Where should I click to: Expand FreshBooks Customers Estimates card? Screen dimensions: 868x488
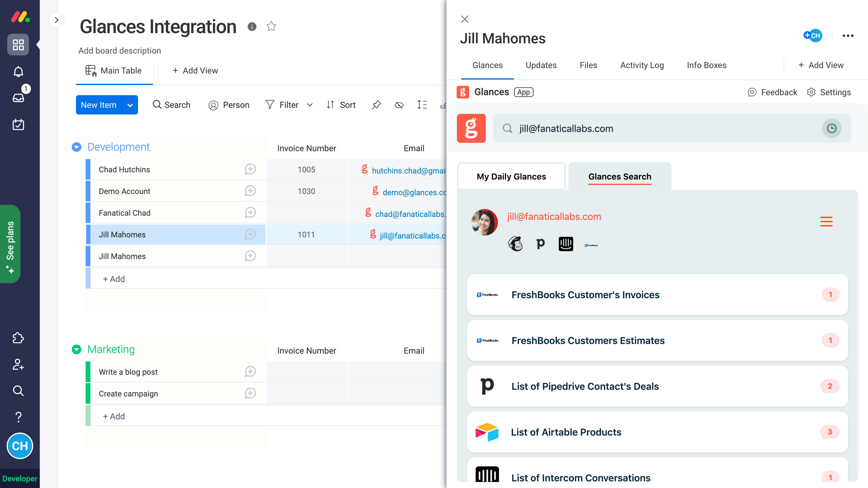pyautogui.click(x=657, y=340)
